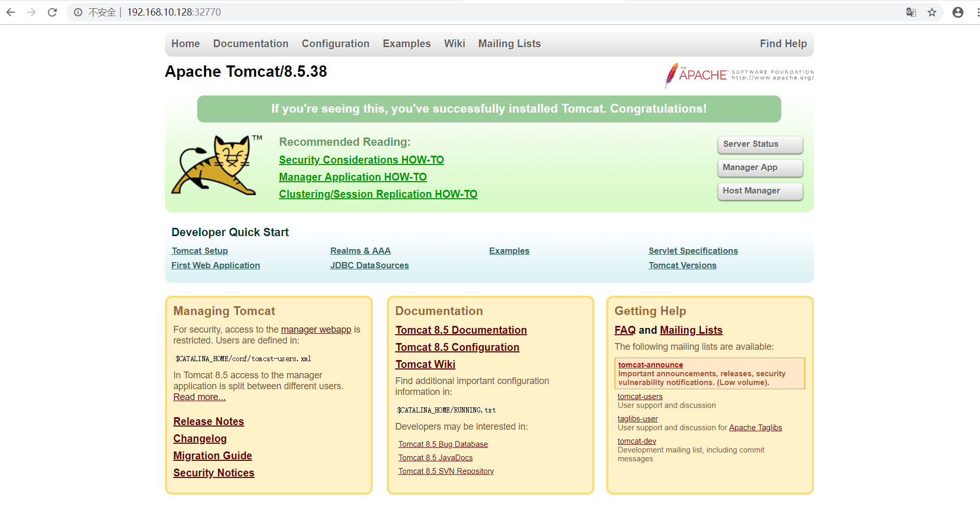
Task: Follow the Tomcat Setup link
Action: pyautogui.click(x=200, y=251)
